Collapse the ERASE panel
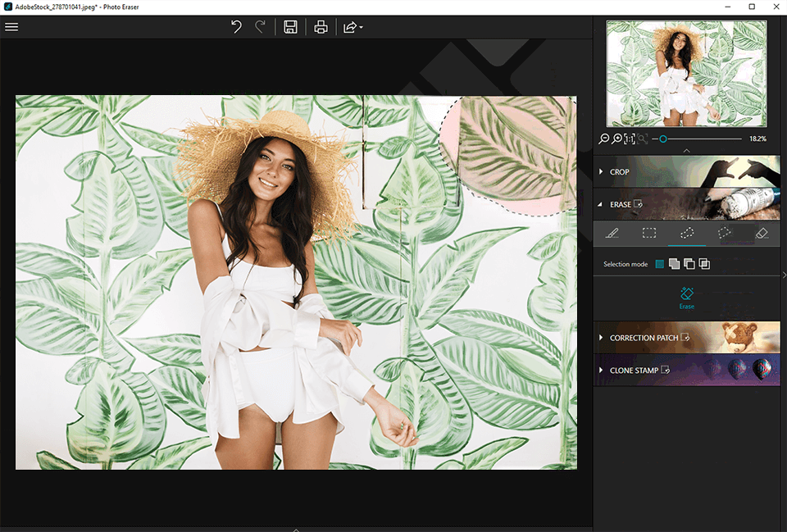Image resolution: width=787 pixels, height=532 pixels. point(620,205)
